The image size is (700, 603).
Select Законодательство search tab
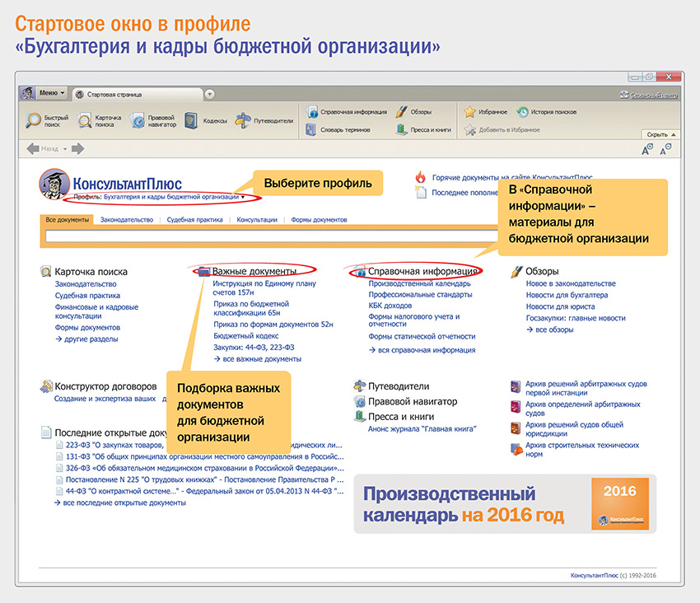coord(127,220)
